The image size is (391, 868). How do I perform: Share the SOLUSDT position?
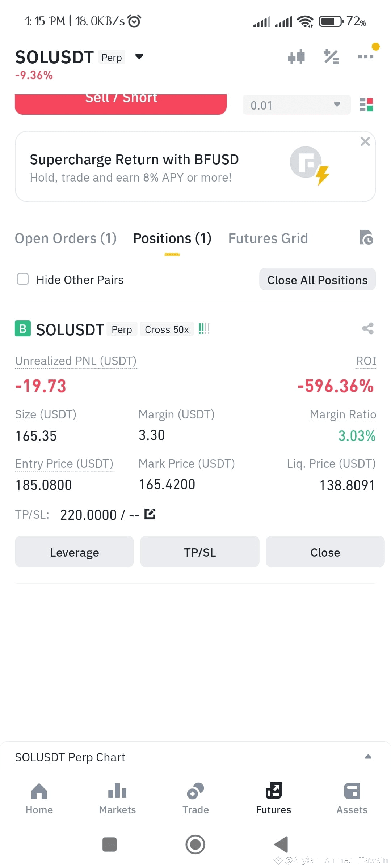click(x=368, y=328)
